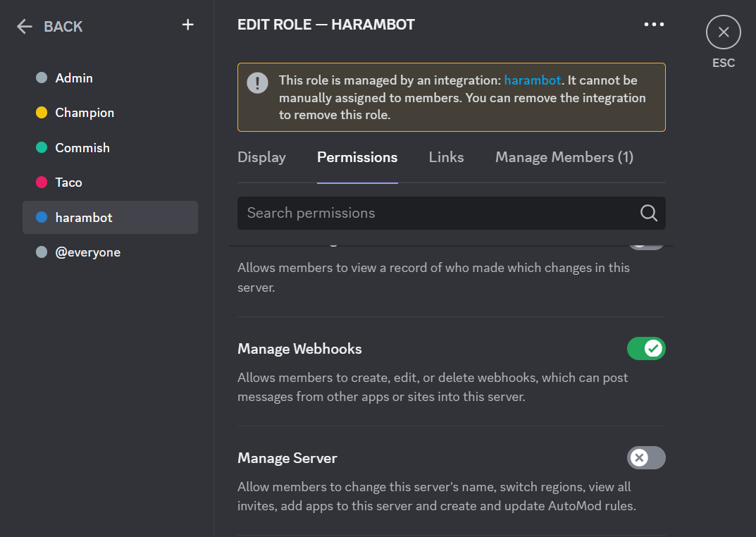756x537 pixels.
Task: Click the Manage Server description text
Action: [436, 496]
